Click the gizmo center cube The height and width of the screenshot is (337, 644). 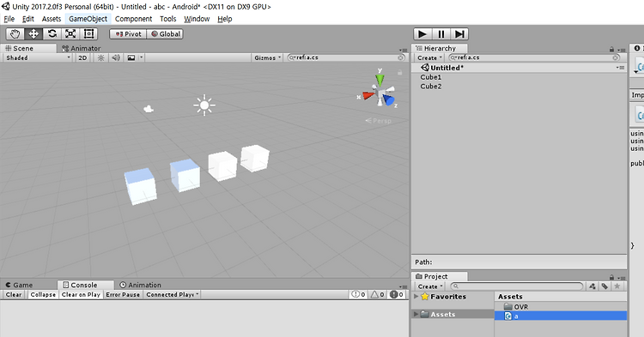pos(380,93)
